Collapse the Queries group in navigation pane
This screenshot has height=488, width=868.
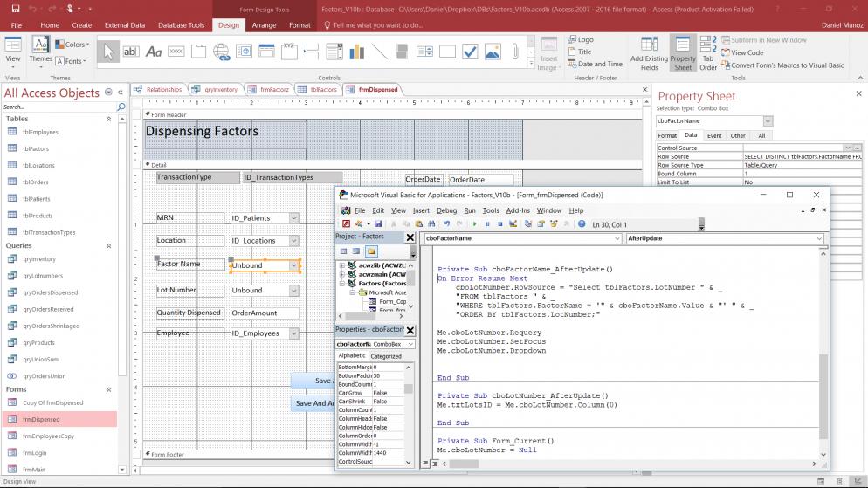[108, 245]
